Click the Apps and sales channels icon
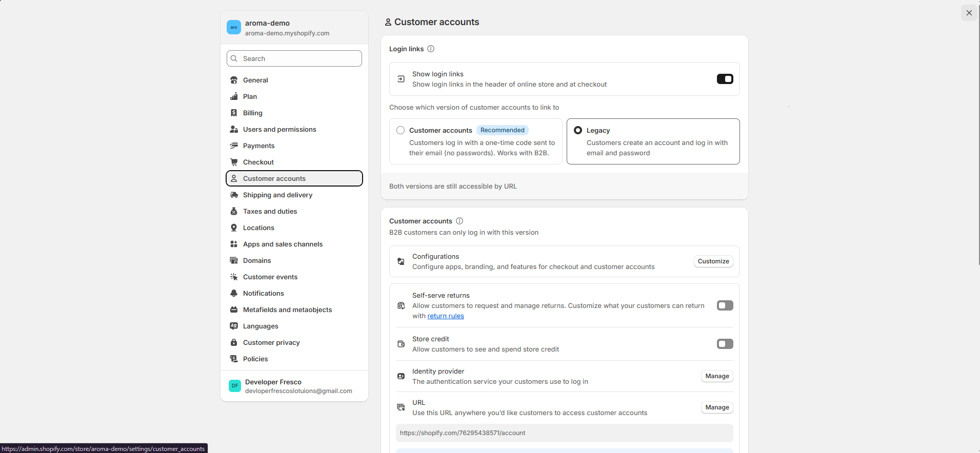Screen dimensions: 980x453 pos(234,244)
